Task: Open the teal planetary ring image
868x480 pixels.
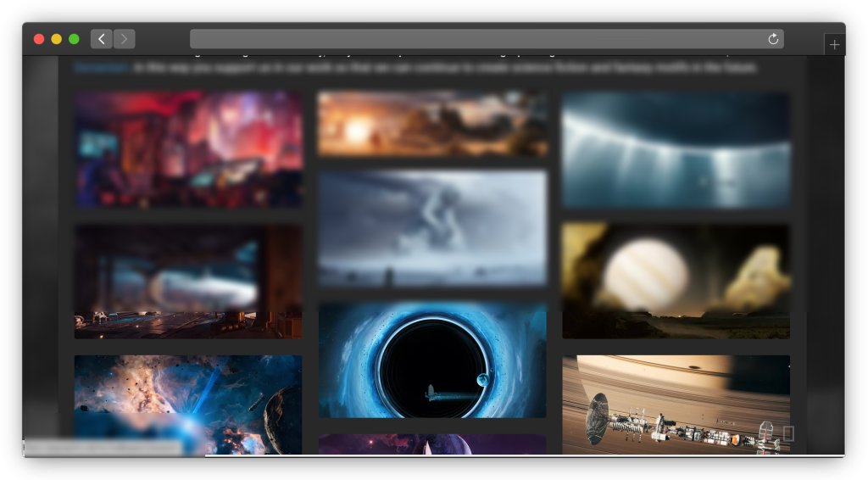Action: point(676,149)
